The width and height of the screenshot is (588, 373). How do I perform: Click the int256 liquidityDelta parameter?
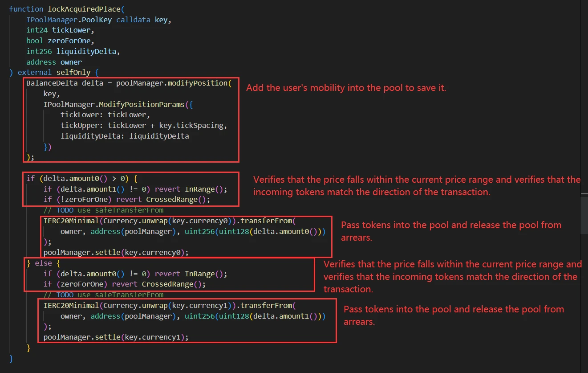click(x=73, y=51)
